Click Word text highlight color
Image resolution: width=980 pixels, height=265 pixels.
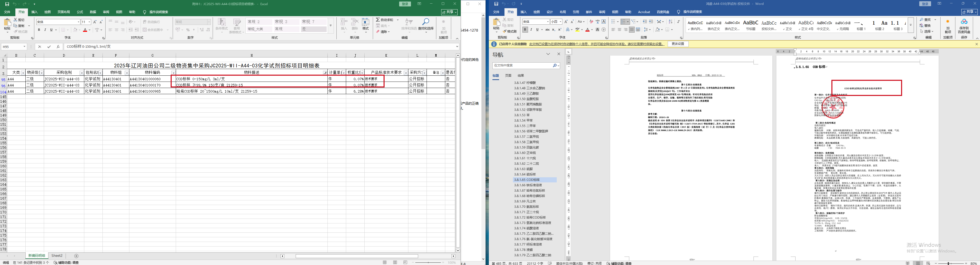578,30
